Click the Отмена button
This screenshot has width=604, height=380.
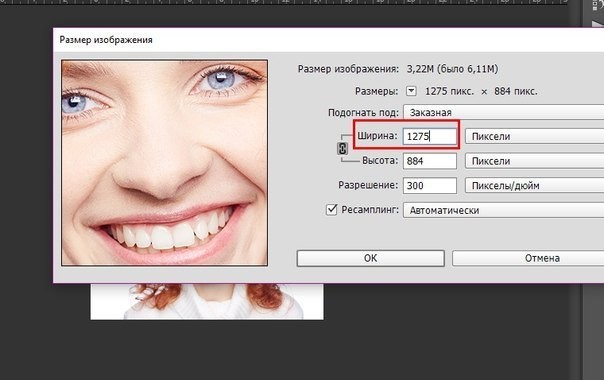tap(528, 258)
